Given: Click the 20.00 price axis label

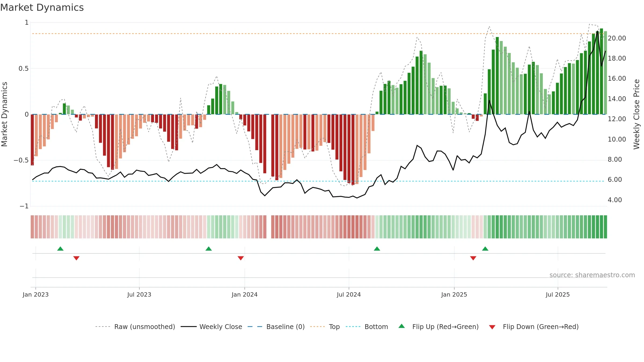Looking at the screenshot, I should point(617,38).
